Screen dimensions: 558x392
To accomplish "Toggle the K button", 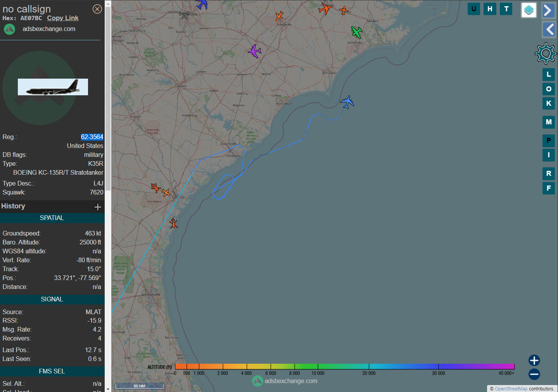I will click(549, 103).
